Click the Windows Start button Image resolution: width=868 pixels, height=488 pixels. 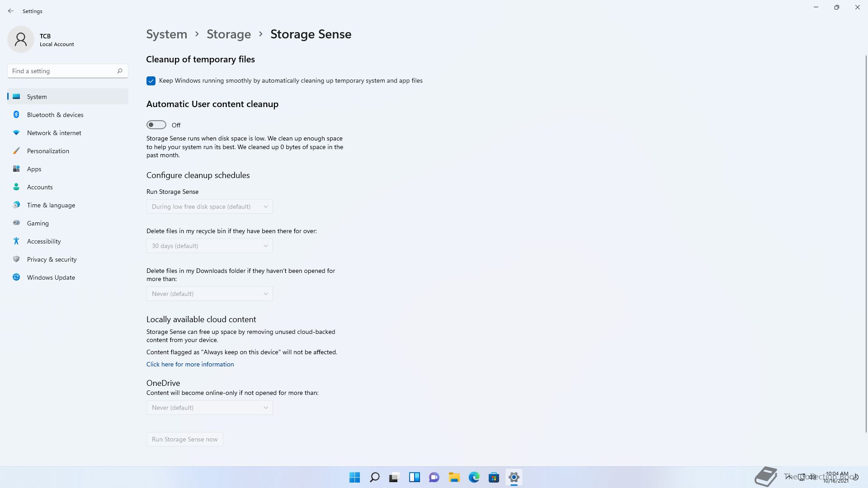[354, 477]
